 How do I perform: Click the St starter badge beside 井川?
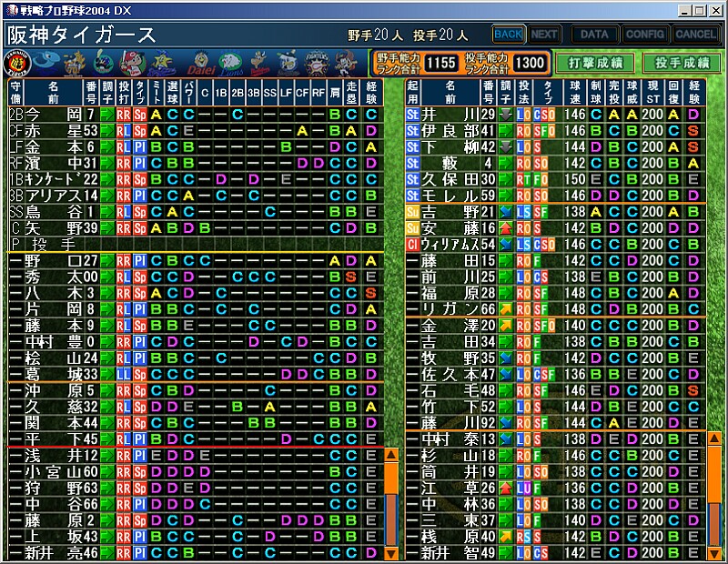click(412, 115)
